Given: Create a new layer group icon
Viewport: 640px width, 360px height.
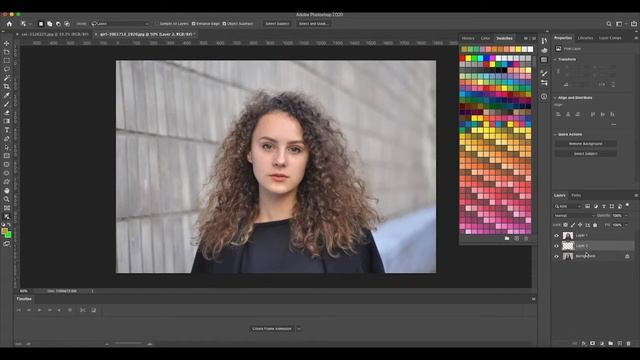Looking at the screenshot, I should click(611, 344).
